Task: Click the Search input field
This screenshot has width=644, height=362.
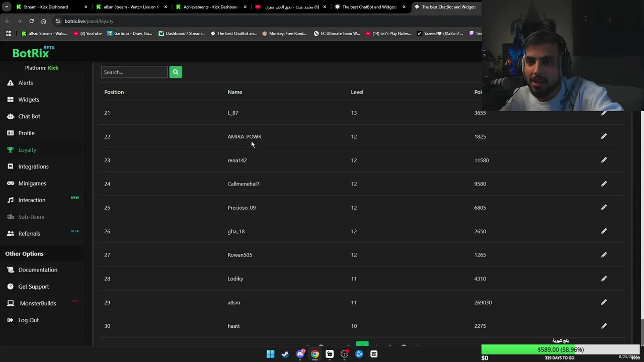Action: (x=134, y=72)
